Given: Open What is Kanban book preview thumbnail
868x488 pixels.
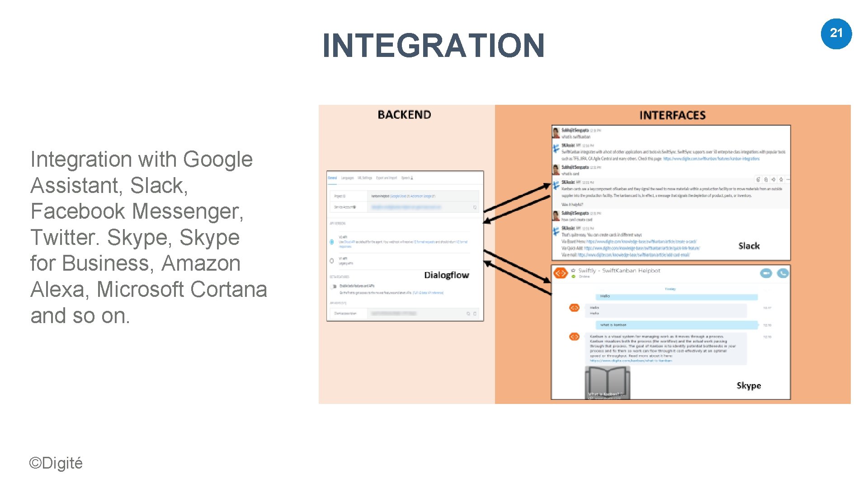Looking at the screenshot, I should tap(608, 383).
